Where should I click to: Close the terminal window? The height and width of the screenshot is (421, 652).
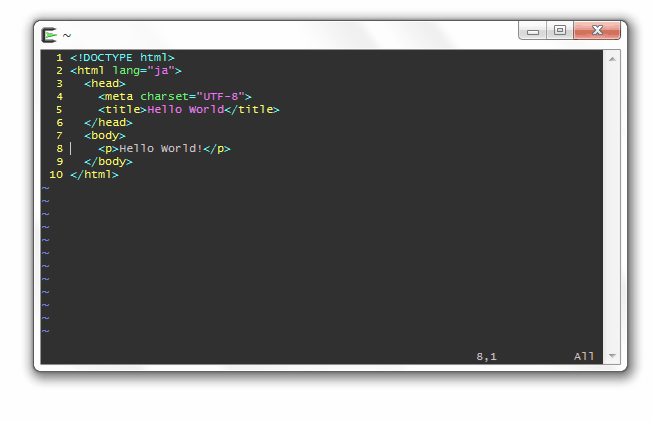pyautogui.click(x=597, y=31)
